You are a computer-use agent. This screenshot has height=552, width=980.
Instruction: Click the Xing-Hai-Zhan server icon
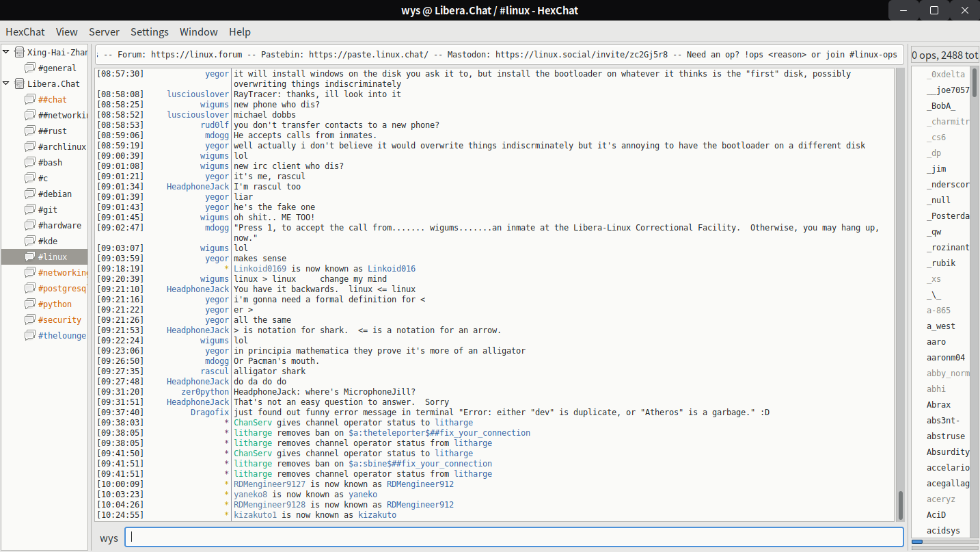(x=19, y=52)
